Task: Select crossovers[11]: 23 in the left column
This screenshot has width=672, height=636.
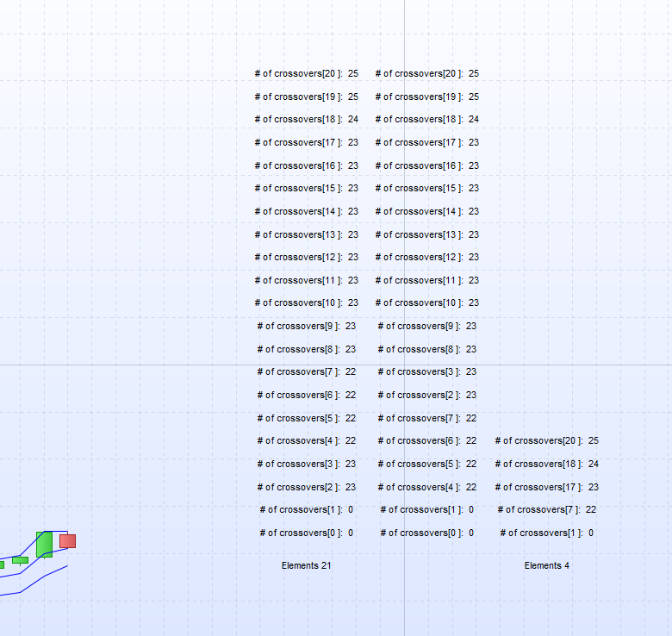Action: (307, 280)
